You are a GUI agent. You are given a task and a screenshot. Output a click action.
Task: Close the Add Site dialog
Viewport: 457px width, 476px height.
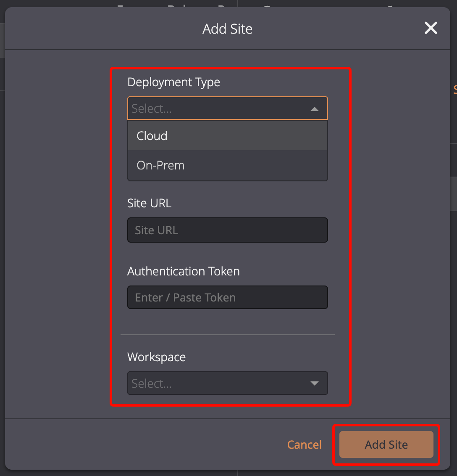(x=431, y=28)
